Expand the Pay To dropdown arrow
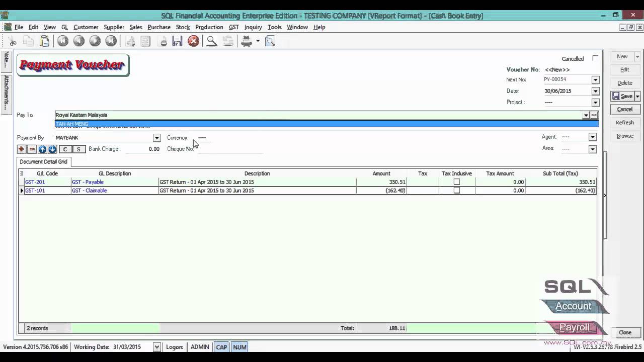The height and width of the screenshot is (362, 644). [x=586, y=115]
